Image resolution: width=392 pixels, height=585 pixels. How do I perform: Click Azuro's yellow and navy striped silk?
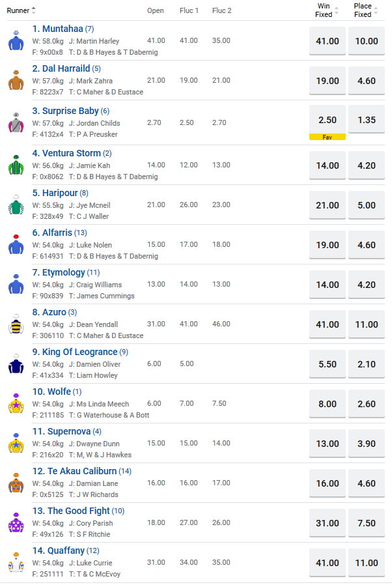(x=16, y=324)
